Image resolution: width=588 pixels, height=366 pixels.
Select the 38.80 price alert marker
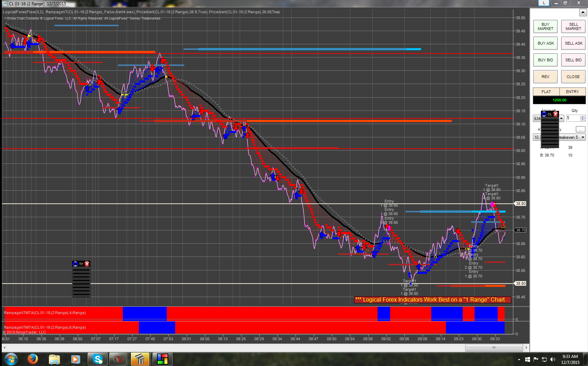point(520,204)
